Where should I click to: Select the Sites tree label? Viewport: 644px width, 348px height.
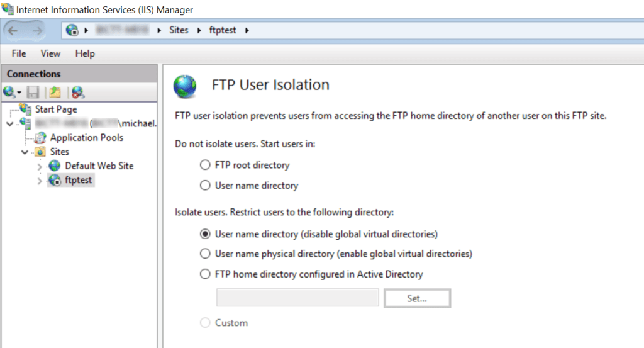[x=60, y=152]
